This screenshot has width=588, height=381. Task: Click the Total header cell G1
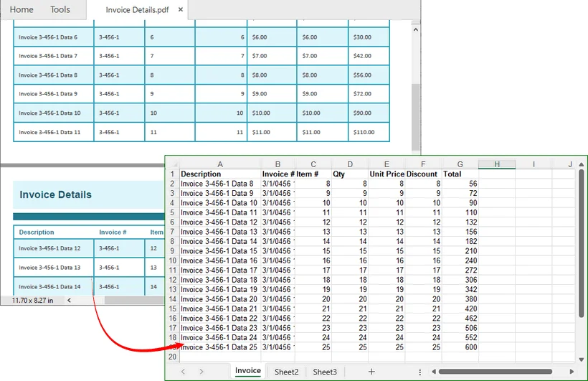pyautogui.click(x=460, y=174)
